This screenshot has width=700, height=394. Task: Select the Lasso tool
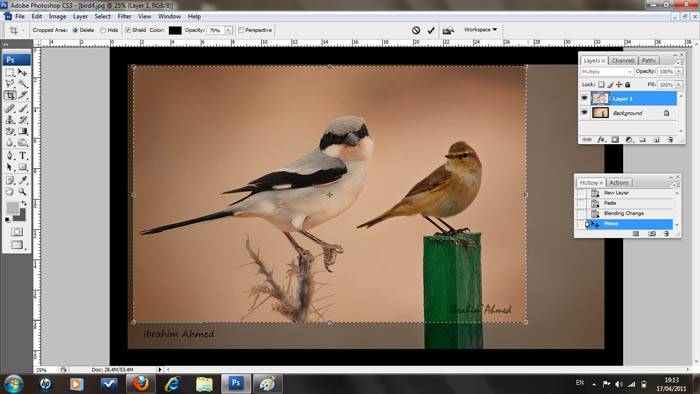(10, 83)
